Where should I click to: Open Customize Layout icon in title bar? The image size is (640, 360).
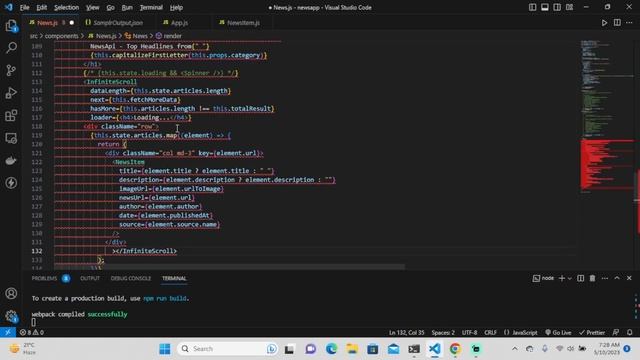(569, 7)
